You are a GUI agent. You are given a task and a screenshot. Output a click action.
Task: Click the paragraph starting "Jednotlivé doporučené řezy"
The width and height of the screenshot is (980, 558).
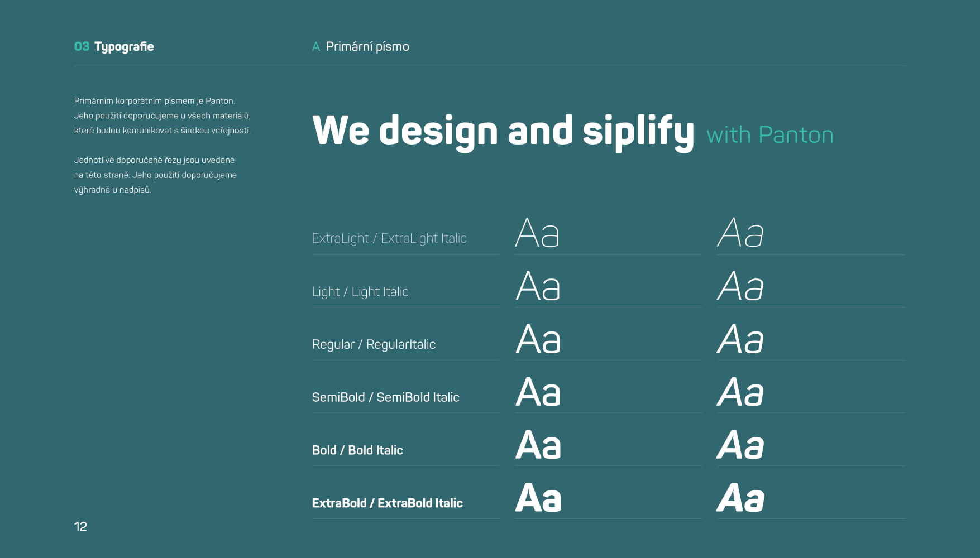click(x=155, y=175)
